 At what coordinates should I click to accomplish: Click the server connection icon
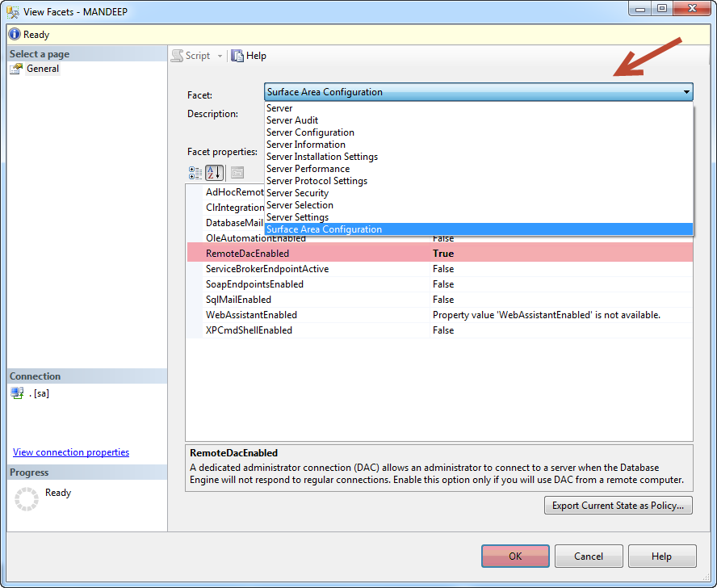(x=18, y=393)
